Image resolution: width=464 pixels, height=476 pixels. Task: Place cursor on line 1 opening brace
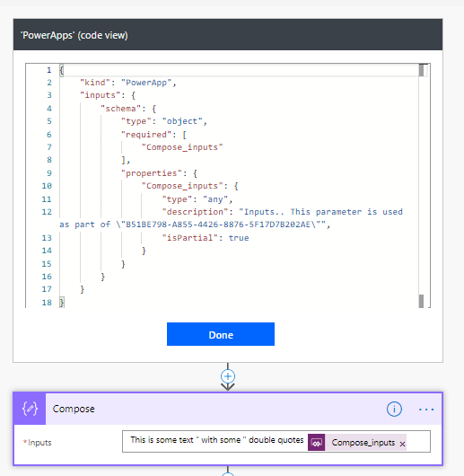coord(62,70)
